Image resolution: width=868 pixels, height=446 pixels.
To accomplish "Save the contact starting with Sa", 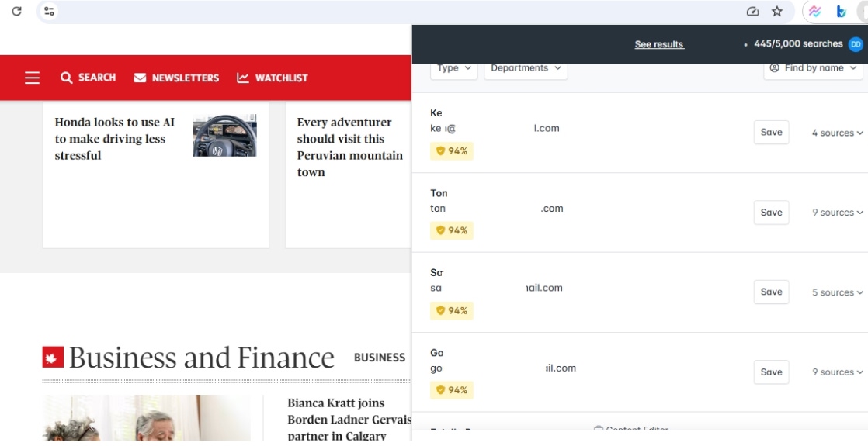I will coord(771,292).
